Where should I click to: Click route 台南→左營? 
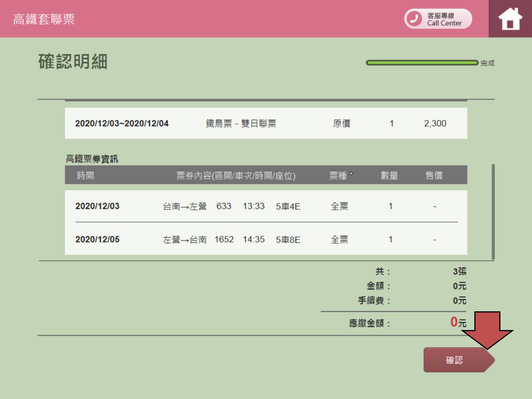(x=185, y=206)
